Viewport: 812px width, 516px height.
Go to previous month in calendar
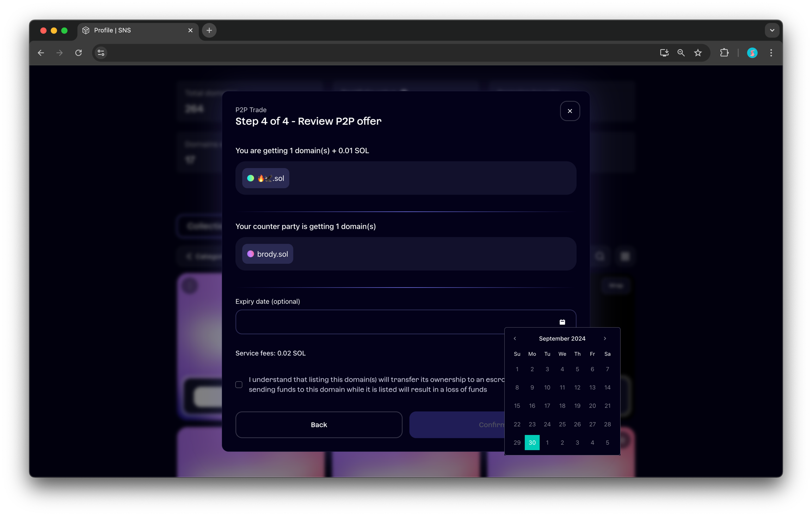coord(515,338)
